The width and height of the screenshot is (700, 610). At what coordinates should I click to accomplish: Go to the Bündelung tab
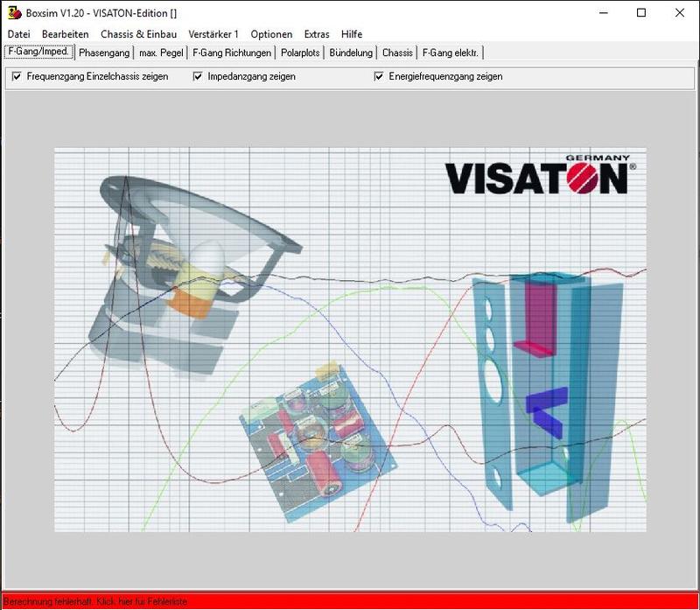pyautogui.click(x=351, y=53)
